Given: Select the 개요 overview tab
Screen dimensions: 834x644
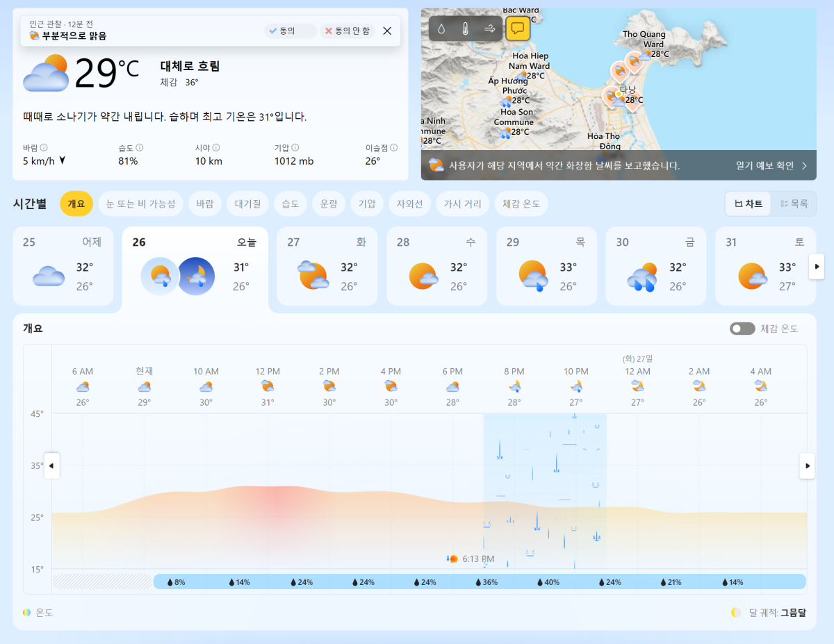Looking at the screenshot, I should [x=76, y=204].
